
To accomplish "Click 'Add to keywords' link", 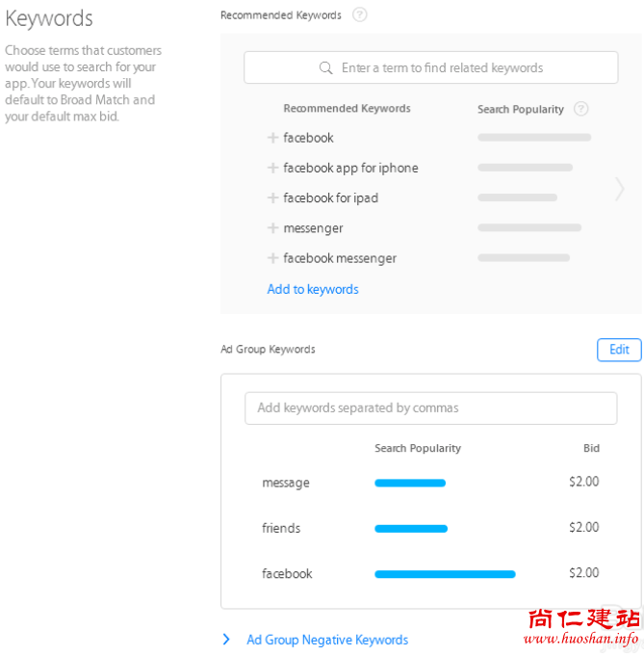I will click(313, 289).
